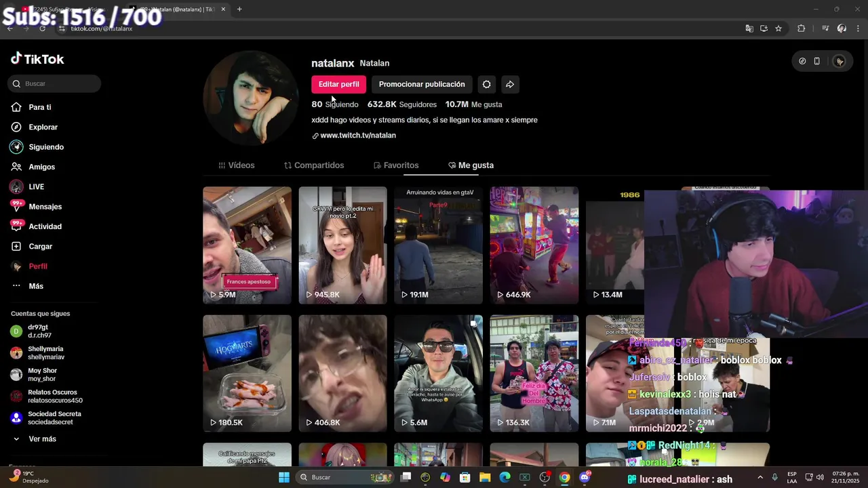Open Perfil in the sidebar
Screen dimensions: 868x488
(29, 266)
